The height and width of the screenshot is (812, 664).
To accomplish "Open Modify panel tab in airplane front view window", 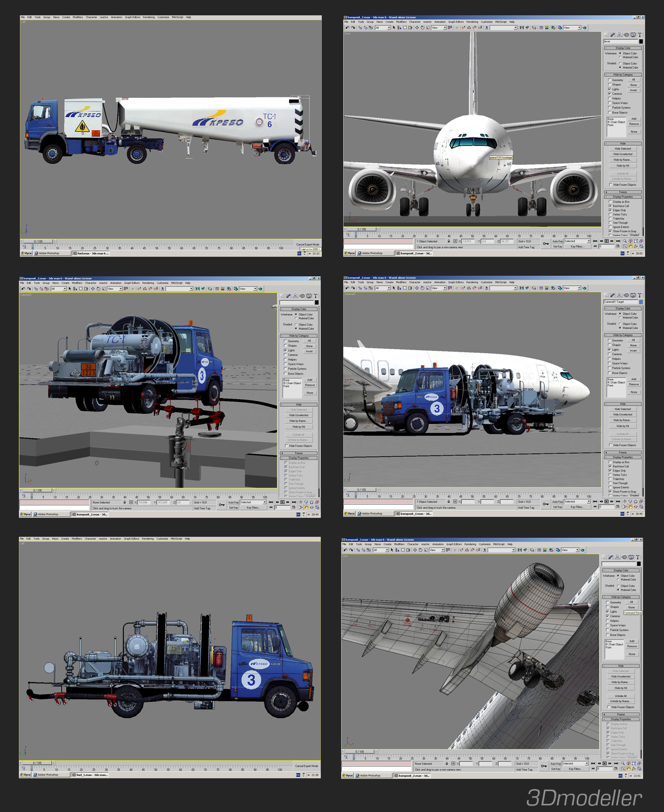I will tap(612, 35).
